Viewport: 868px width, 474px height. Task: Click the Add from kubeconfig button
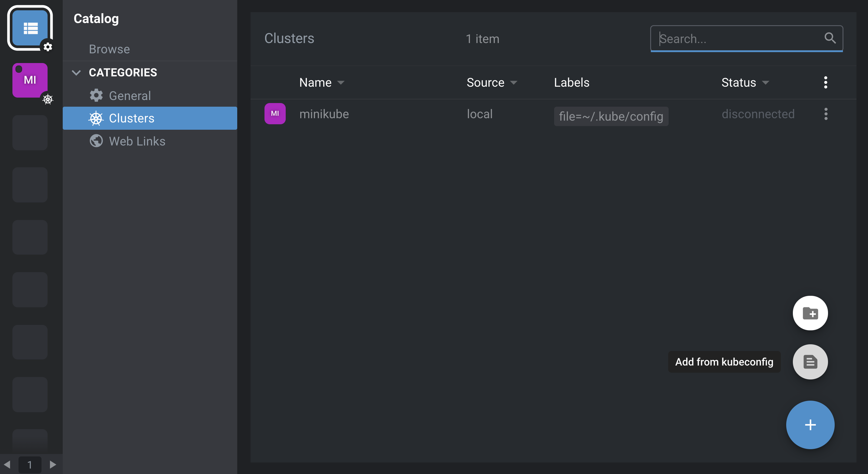point(724,362)
